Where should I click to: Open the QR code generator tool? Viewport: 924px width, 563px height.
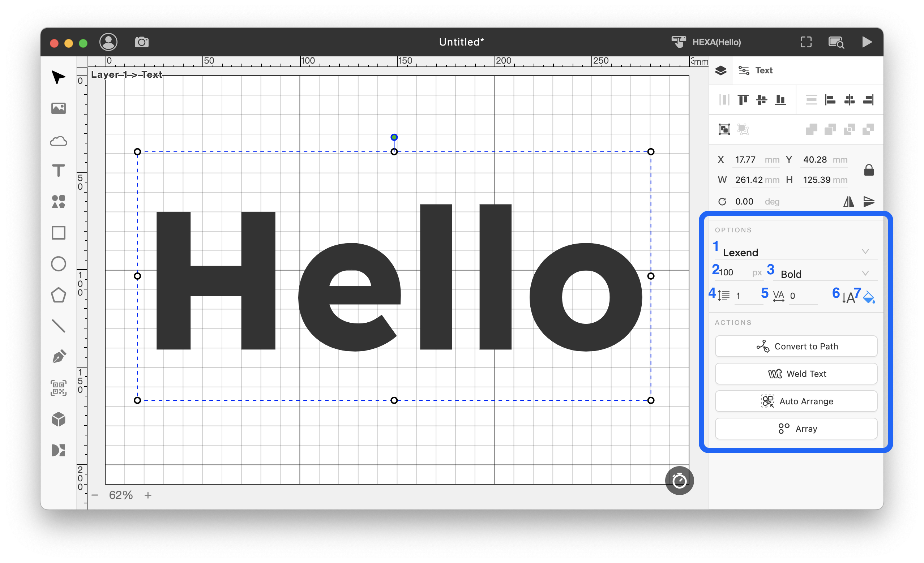coord(59,388)
